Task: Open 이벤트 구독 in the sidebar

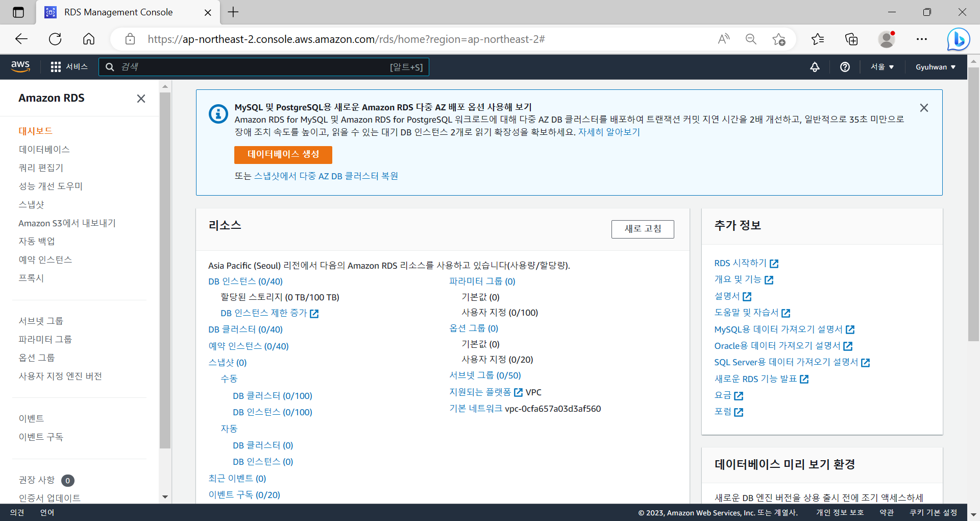Action: pos(41,437)
